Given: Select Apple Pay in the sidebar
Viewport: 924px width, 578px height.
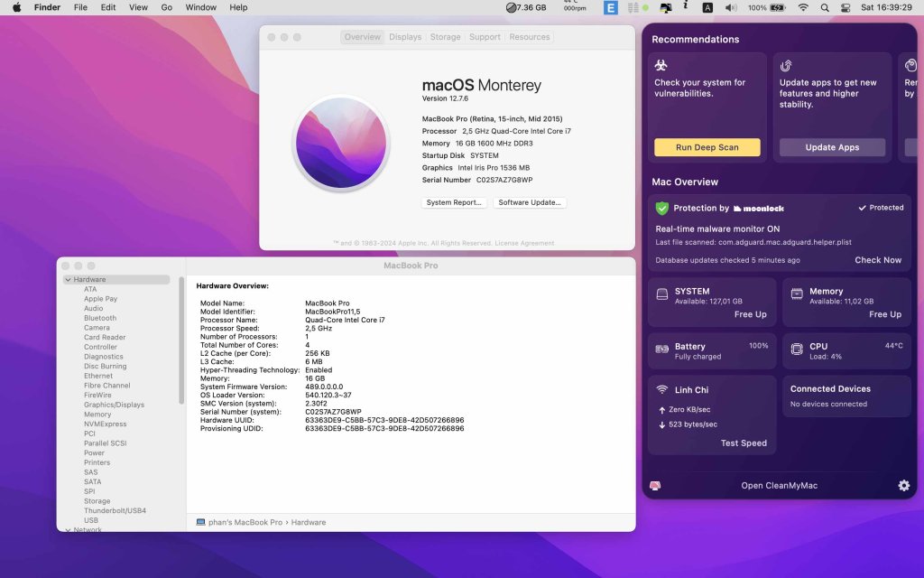Looking at the screenshot, I should pos(100,299).
